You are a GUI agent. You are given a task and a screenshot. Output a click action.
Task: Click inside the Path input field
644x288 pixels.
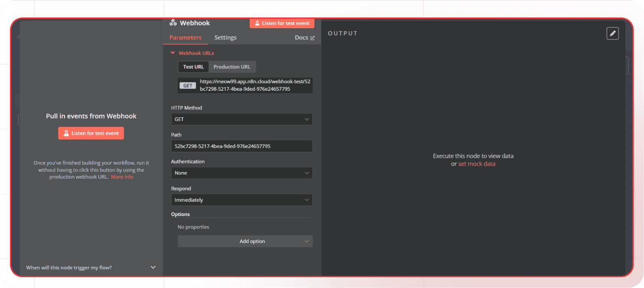coord(241,146)
